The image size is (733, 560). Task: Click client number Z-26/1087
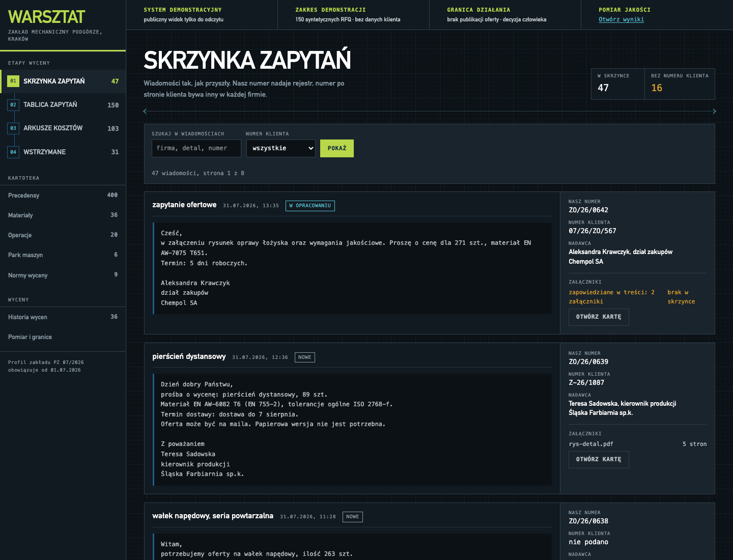[x=586, y=382]
